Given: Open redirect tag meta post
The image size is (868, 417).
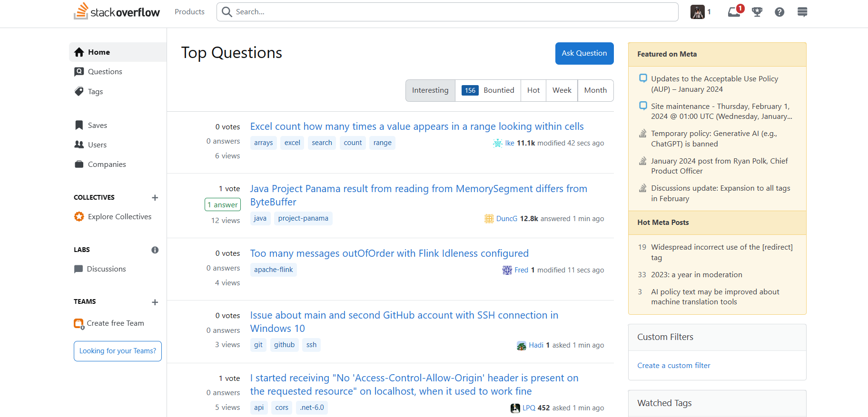Looking at the screenshot, I should (x=722, y=252).
